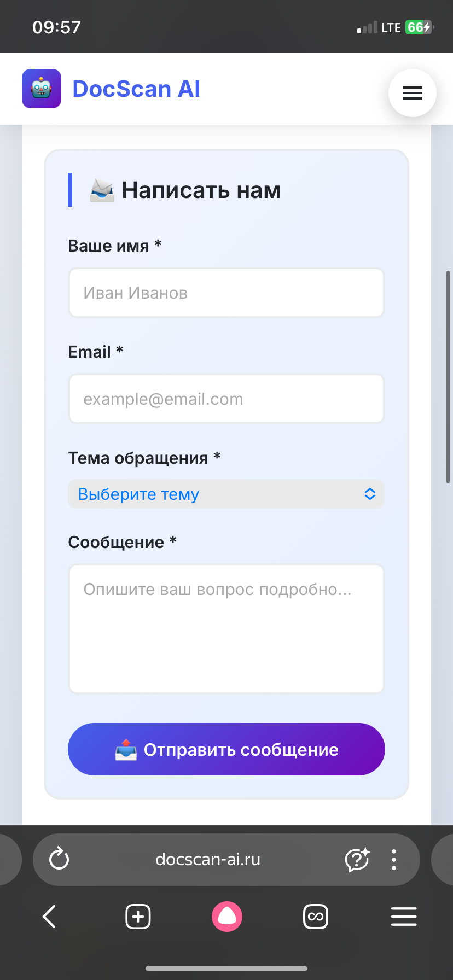Image resolution: width=453 pixels, height=980 pixels.
Task: Open the three-dot browser options menu
Action: (x=394, y=859)
